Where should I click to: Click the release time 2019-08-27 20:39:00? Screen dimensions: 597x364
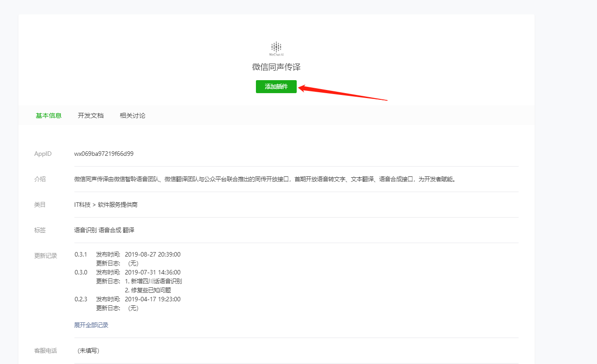[152, 254]
